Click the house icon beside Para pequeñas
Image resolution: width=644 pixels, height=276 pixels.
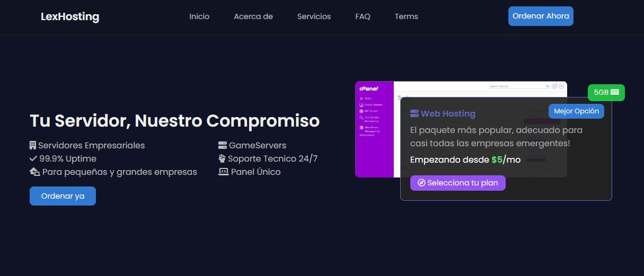pyautogui.click(x=34, y=172)
